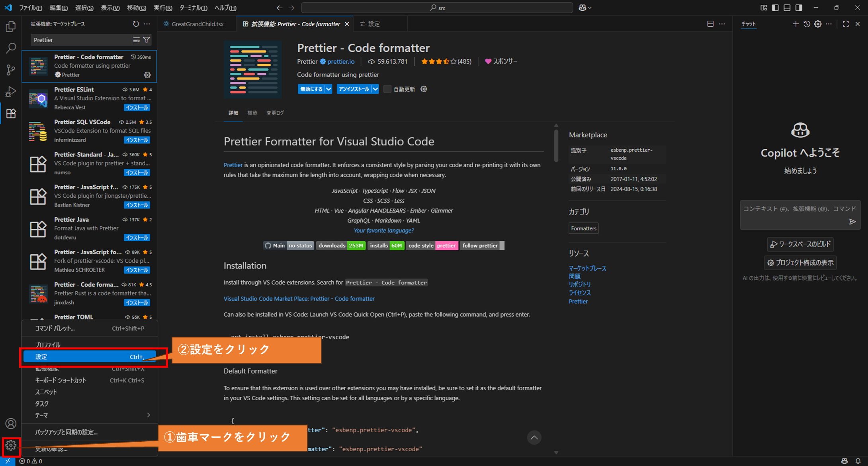868x466 pixels.
Task: Click the command center search box src
Action: 437,8
